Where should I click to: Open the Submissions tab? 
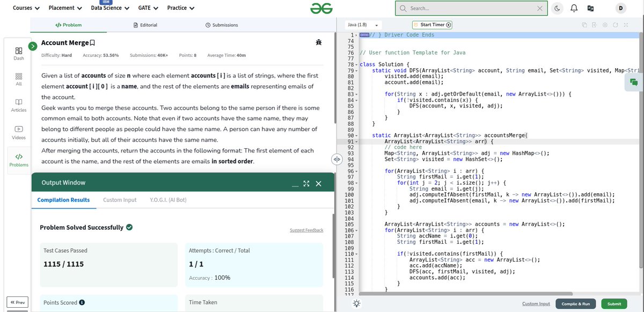coord(222,25)
